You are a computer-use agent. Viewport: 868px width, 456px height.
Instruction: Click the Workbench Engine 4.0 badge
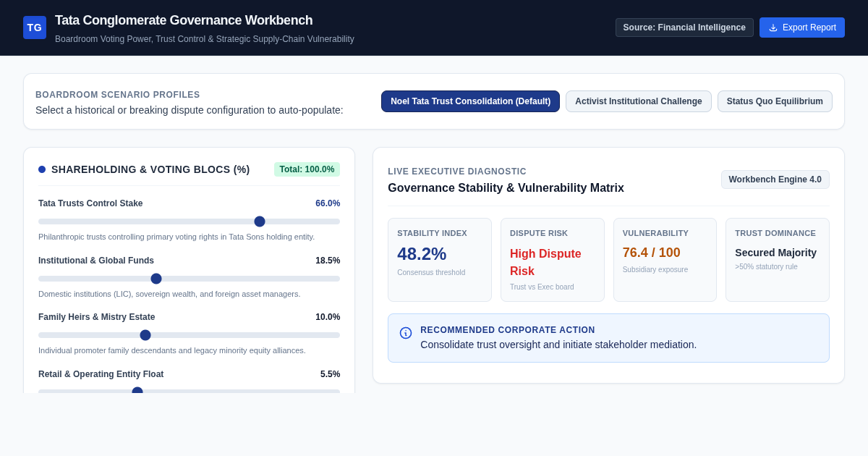(775, 180)
